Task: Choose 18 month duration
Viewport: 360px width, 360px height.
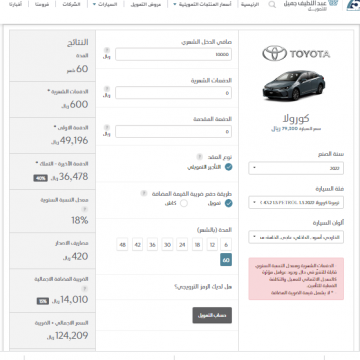Action: click(197, 245)
